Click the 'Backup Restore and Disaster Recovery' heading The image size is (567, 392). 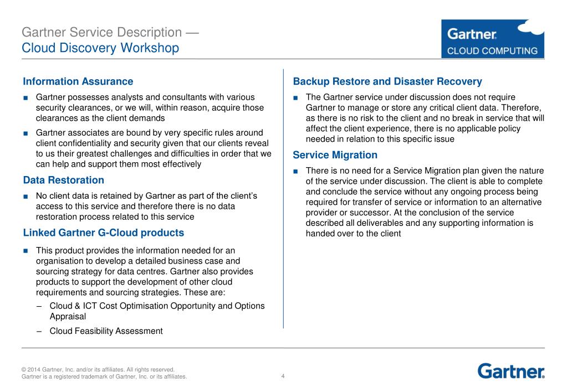(x=387, y=81)
